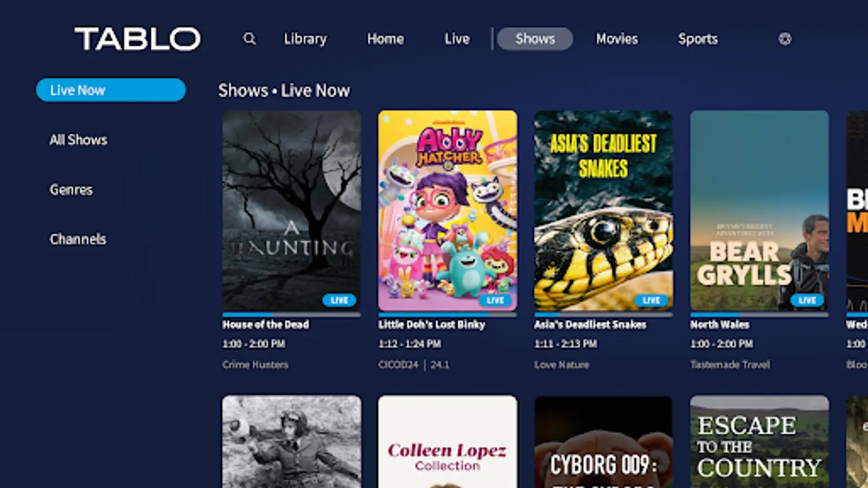Open the Bear Grylls show poster

tap(759, 211)
